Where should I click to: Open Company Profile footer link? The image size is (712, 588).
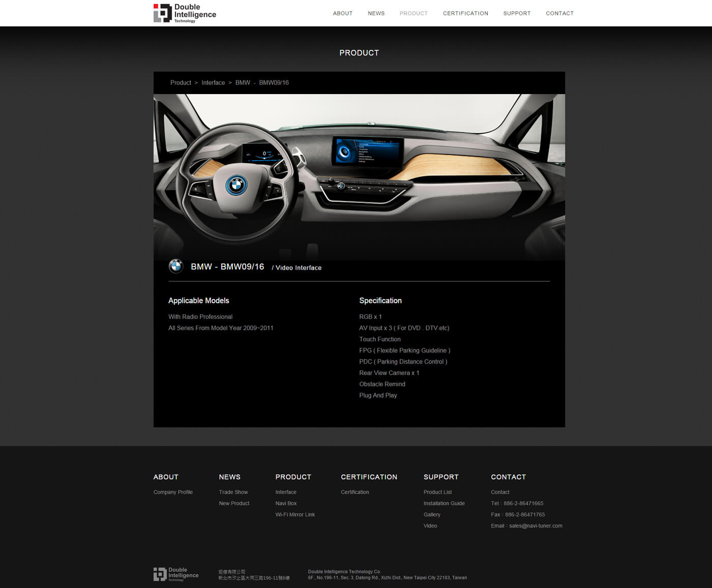click(x=173, y=492)
